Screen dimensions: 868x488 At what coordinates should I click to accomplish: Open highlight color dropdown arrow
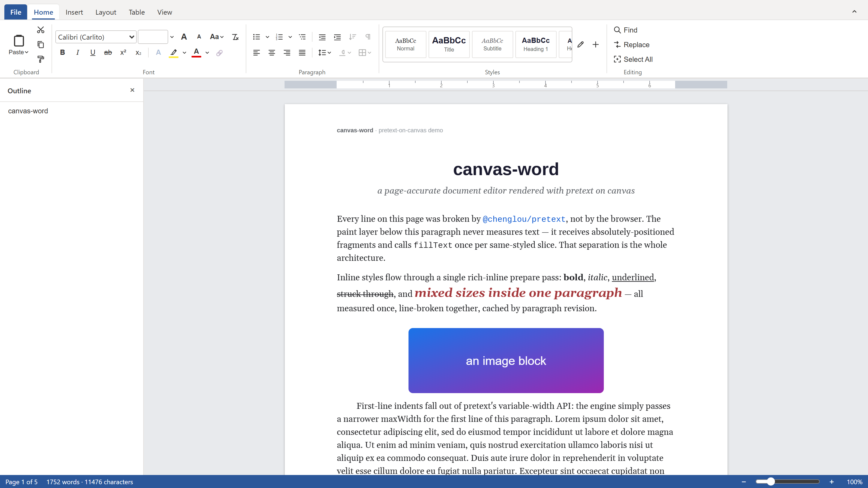tap(184, 53)
